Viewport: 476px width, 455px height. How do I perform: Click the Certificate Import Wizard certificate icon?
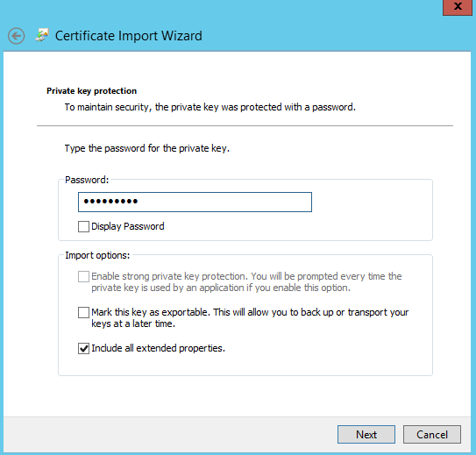[42, 35]
